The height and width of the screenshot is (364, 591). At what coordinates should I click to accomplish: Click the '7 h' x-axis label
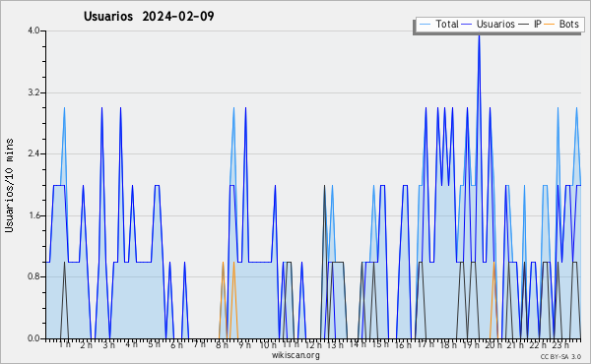pyautogui.click(x=199, y=344)
